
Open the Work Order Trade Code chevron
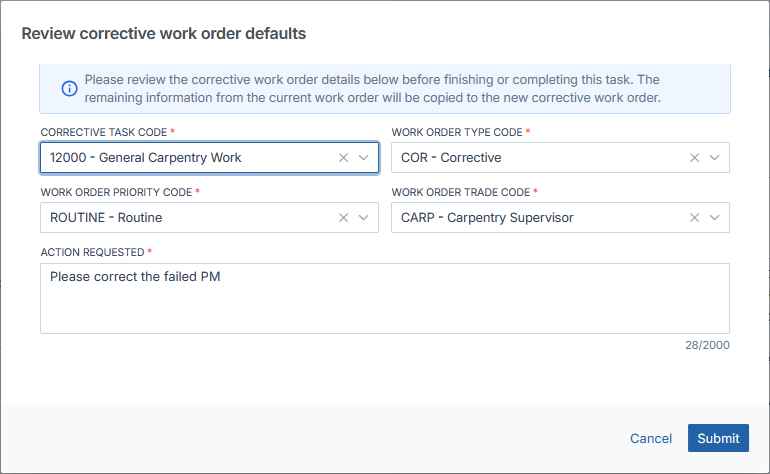tap(715, 218)
